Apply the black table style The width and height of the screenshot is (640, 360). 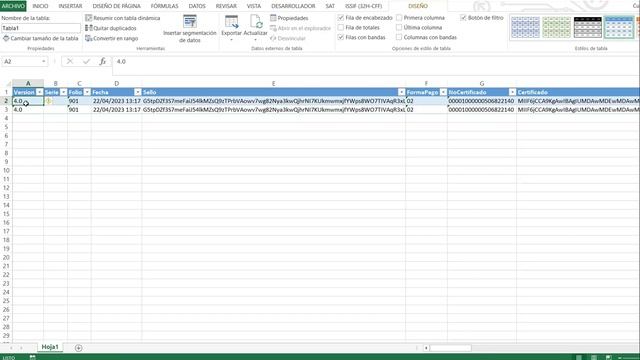588,28
